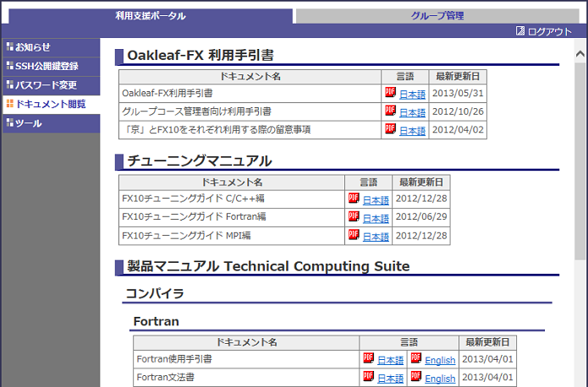Open ツール in sidebar

pos(52,123)
